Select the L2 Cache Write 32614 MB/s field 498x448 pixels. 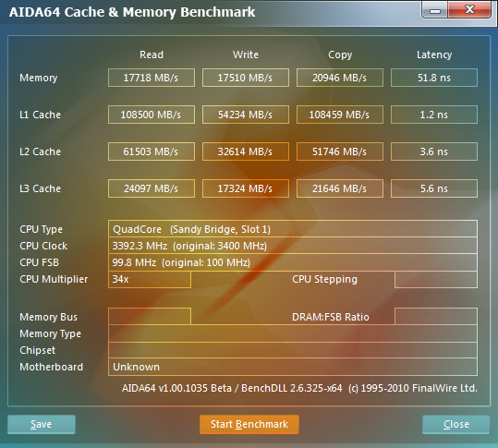[246, 151]
